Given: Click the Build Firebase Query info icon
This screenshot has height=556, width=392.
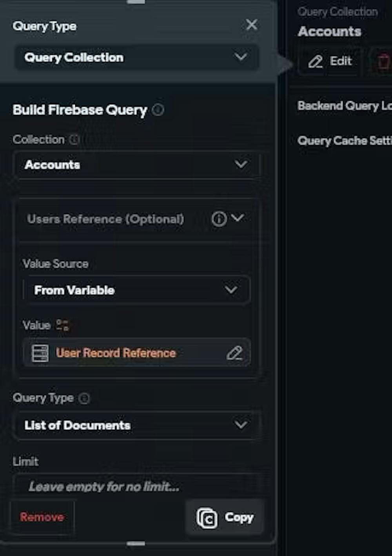Looking at the screenshot, I should 158,110.
